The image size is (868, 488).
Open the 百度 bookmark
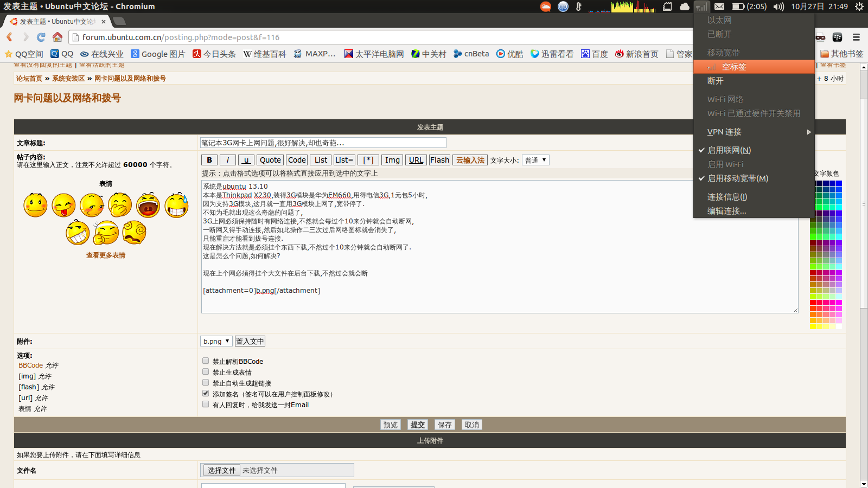pos(594,54)
